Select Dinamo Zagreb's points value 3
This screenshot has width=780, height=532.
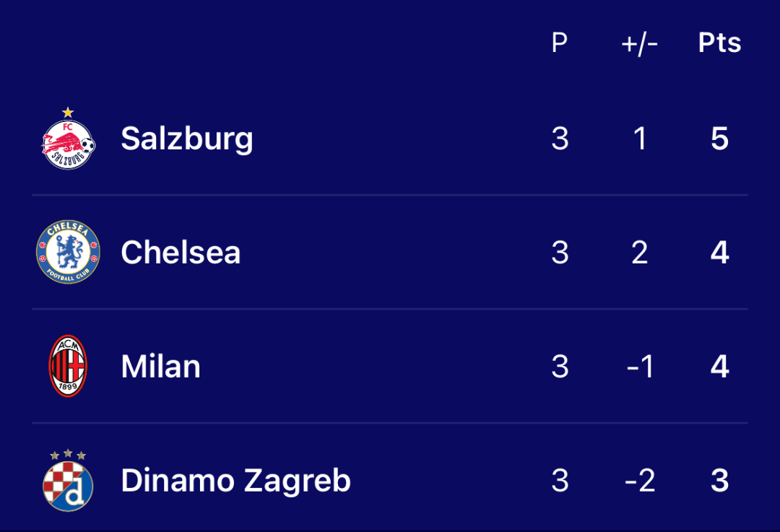[x=720, y=481]
